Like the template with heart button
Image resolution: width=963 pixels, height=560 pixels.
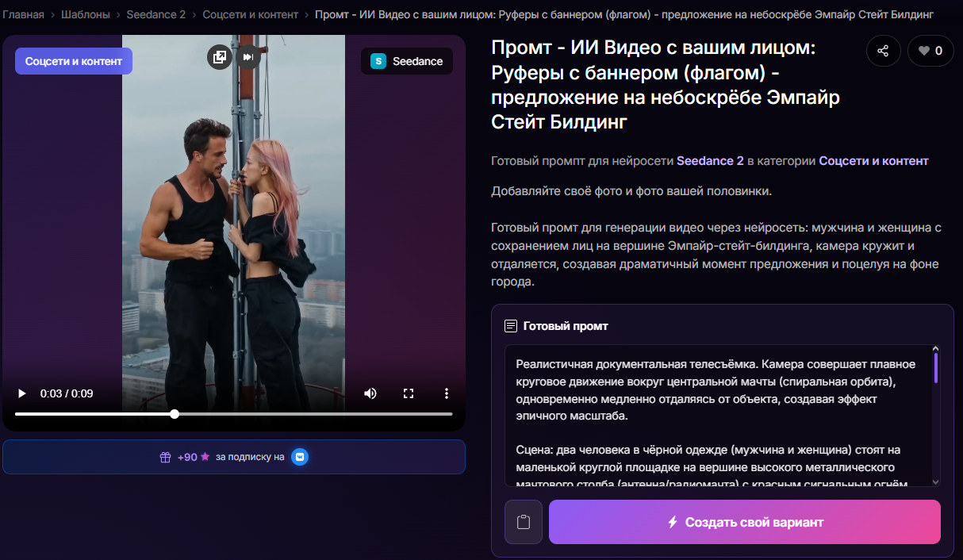[x=930, y=51]
